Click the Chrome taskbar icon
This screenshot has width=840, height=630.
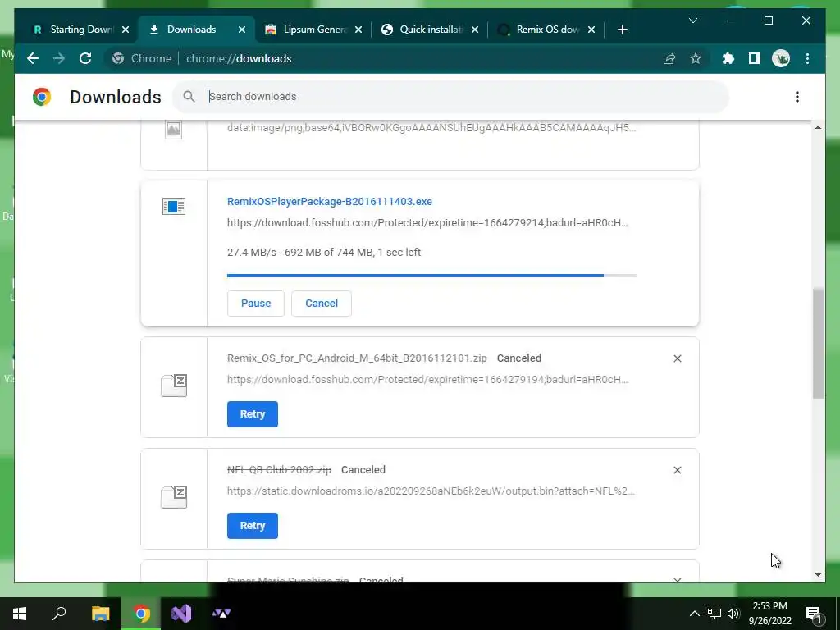[x=141, y=614]
